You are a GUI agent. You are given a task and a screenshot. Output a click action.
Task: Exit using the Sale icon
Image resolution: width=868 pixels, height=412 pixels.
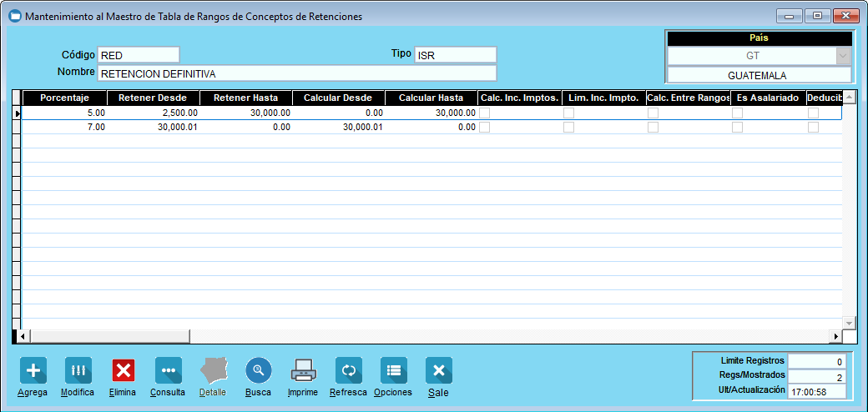(x=438, y=370)
